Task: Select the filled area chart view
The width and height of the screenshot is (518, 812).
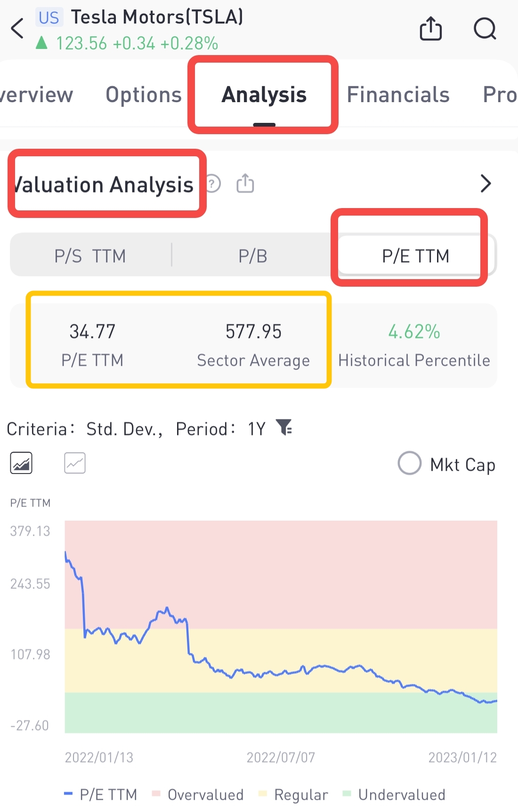Action: [x=21, y=463]
